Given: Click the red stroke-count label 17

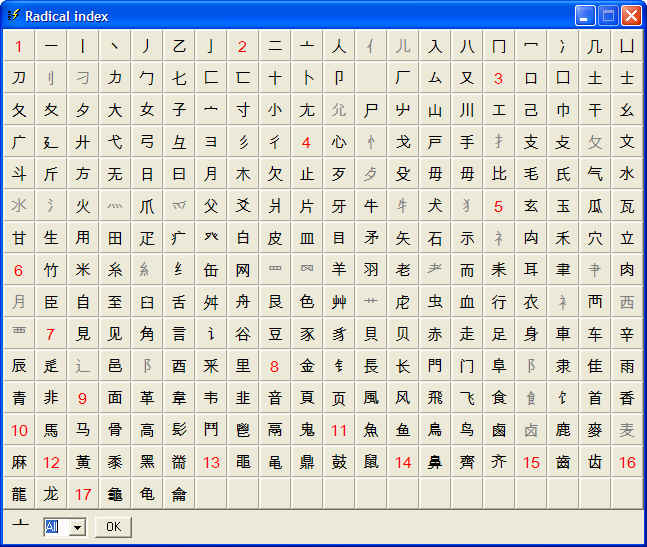Looking at the screenshot, I should (83, 494).
